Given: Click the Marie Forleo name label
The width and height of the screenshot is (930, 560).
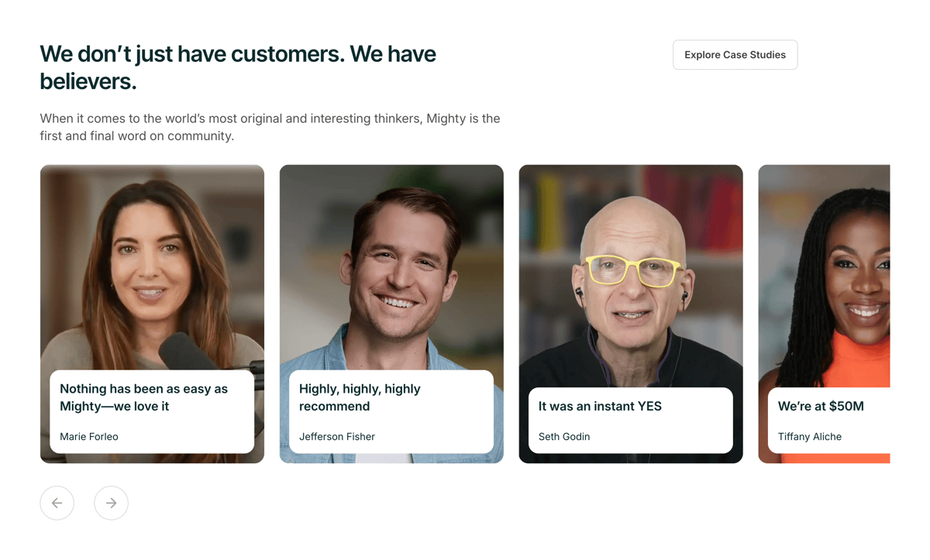Looking at the screenshot, I should 88,436.
